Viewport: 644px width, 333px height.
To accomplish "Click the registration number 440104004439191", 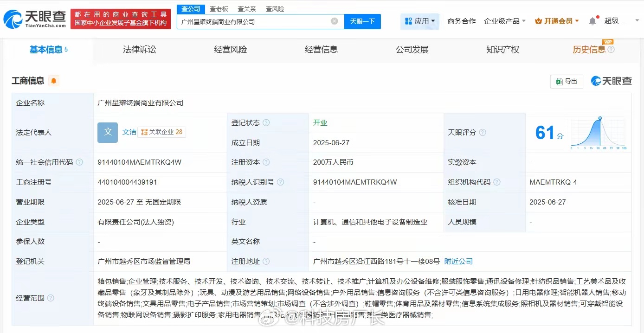I will 127,182.
